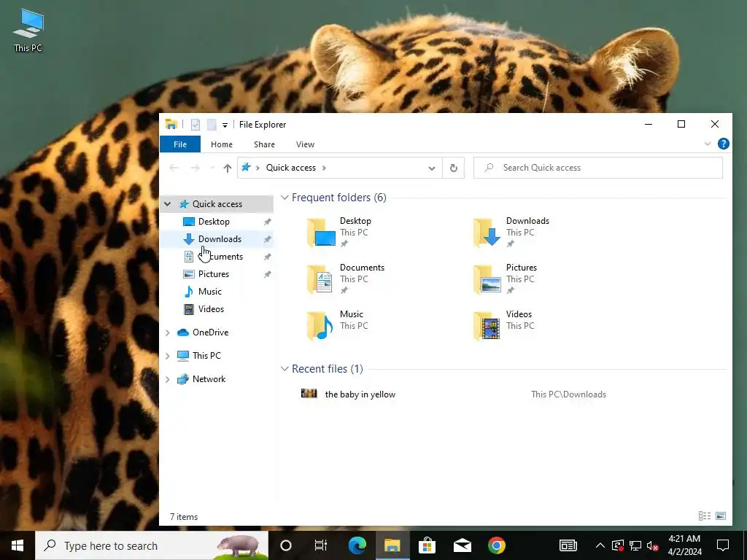
Task: Select the Pictures folder icon in Frequent folders
Action: click(487, 279)
